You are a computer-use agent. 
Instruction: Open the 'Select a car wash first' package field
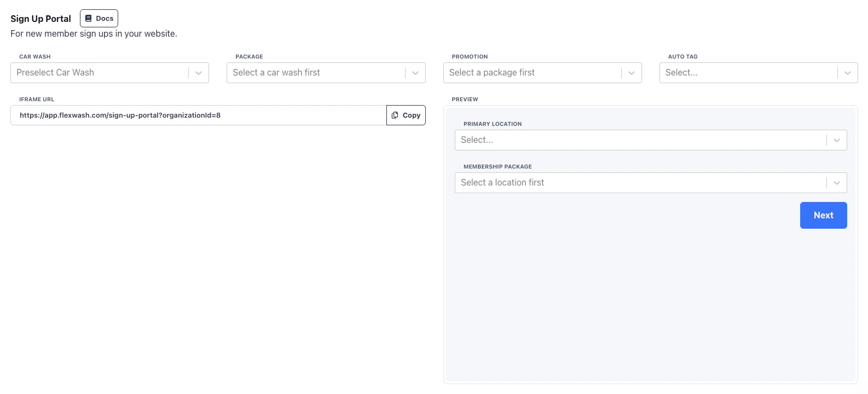click(x=326, y=73)
